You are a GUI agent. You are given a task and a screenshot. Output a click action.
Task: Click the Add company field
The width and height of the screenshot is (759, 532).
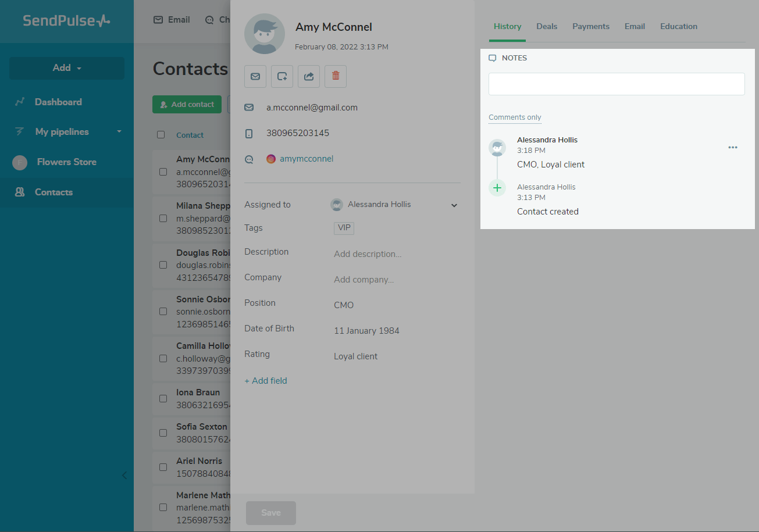pyautogui.click(x=364, y=280)
